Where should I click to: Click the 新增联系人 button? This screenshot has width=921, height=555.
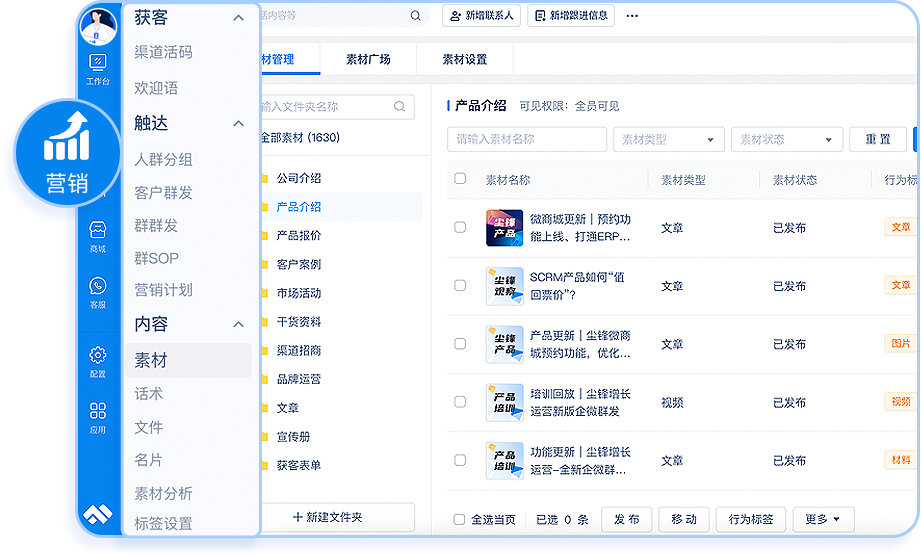point(482,16)
